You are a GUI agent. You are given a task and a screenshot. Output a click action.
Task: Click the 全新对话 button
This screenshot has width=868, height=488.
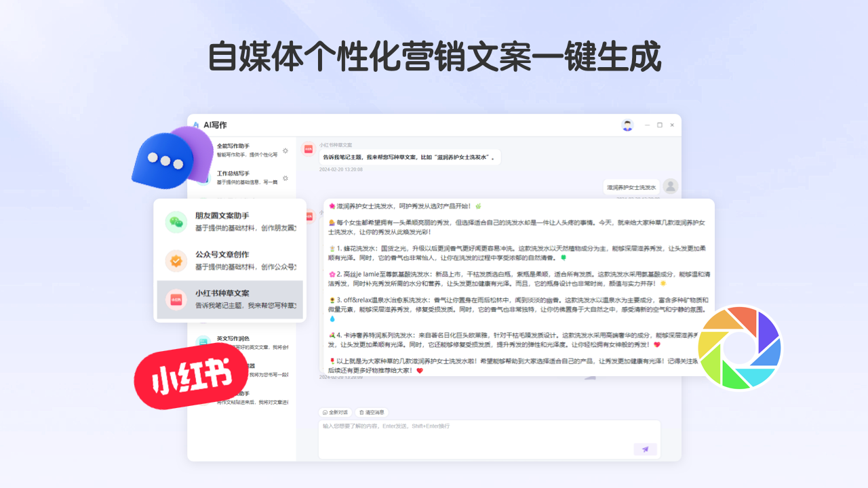tap(334, 412)
